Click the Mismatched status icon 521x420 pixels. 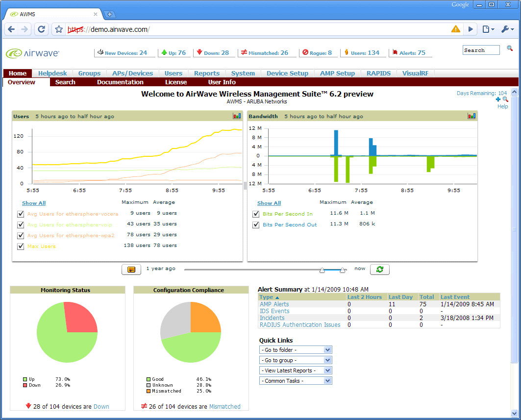pyautogui.click(x=244, y=52)
